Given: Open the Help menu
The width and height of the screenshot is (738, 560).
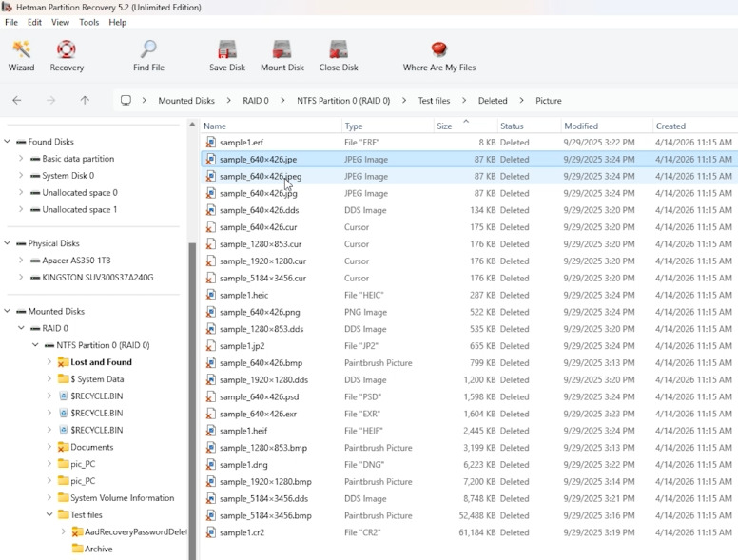Looking at the screenshot, I should [x=118, y=22].
